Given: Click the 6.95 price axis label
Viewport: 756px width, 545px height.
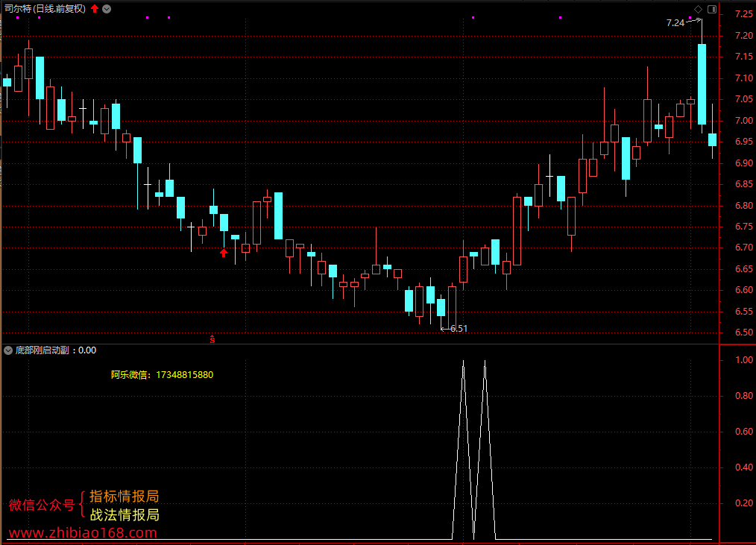Looking at the screenshot, I should click(744, 142).
